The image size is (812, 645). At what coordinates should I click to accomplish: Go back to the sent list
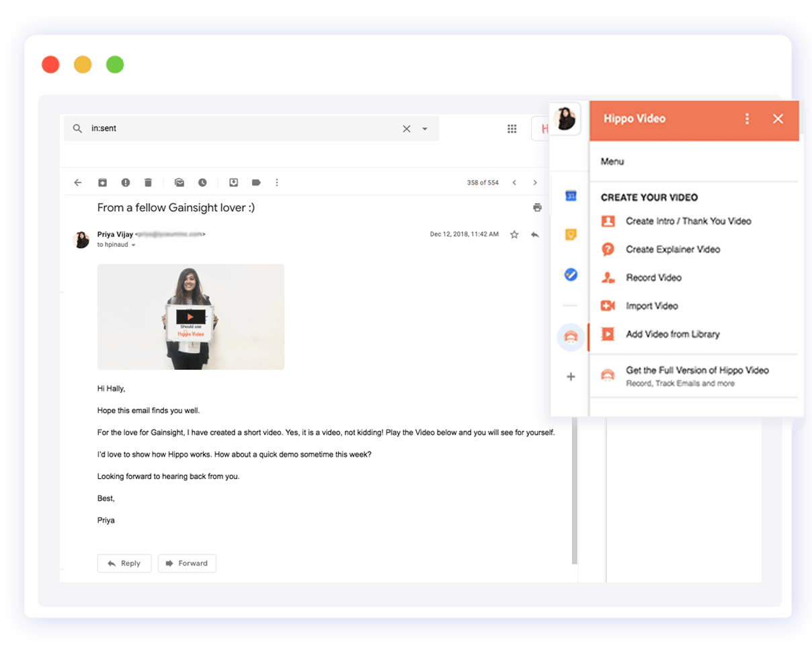[x=78, y=182]
